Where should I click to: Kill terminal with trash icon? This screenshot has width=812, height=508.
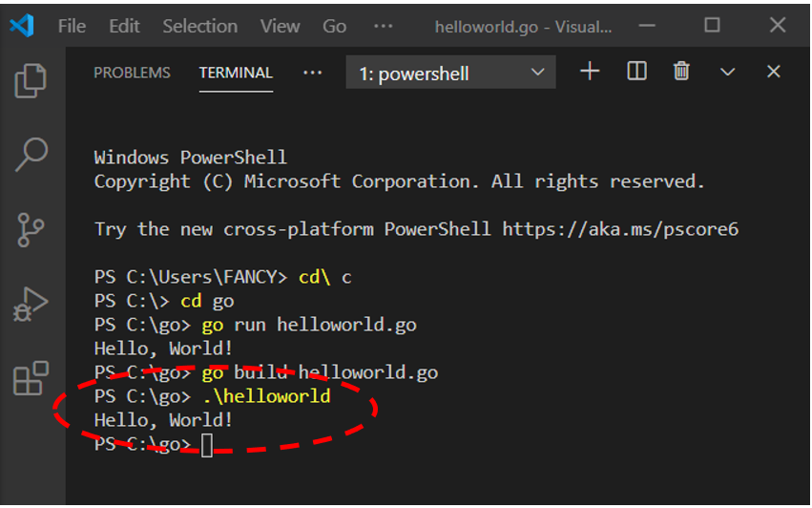coord(681,72)
